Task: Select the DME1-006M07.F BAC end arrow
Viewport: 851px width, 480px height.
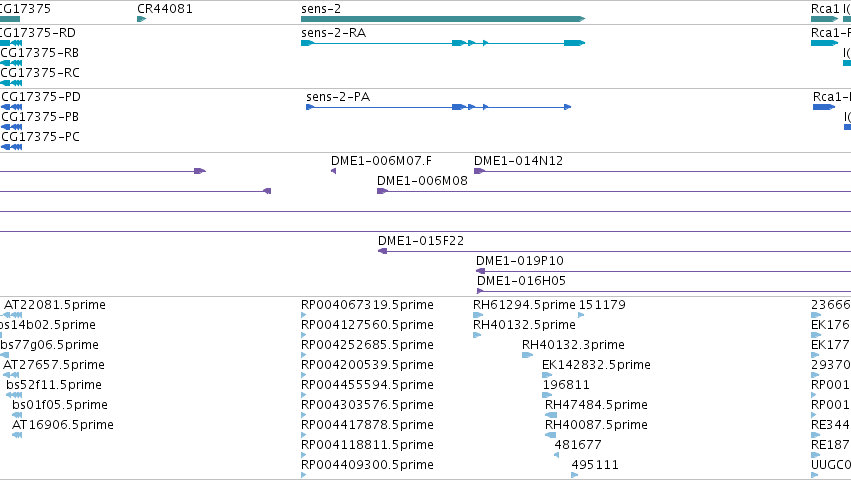Action: click(333, 171)
